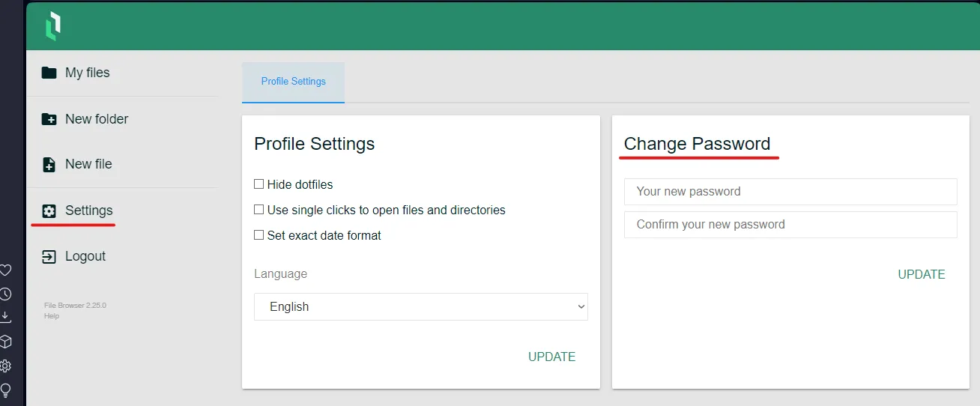Open My files folder icon
The image size is (980, 406).
tap(49, 73)
